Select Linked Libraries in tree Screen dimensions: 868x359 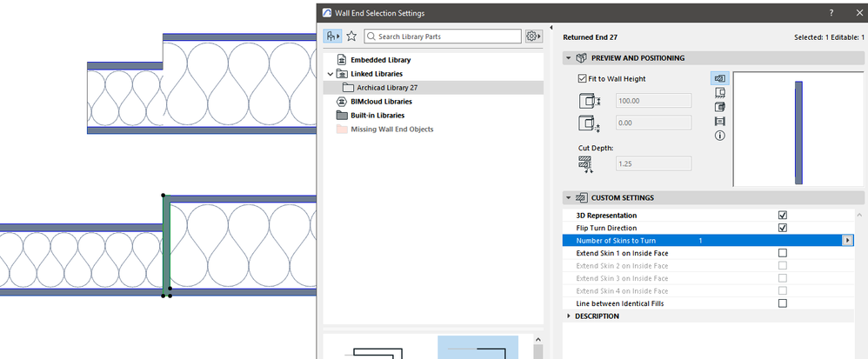(377, 74)
